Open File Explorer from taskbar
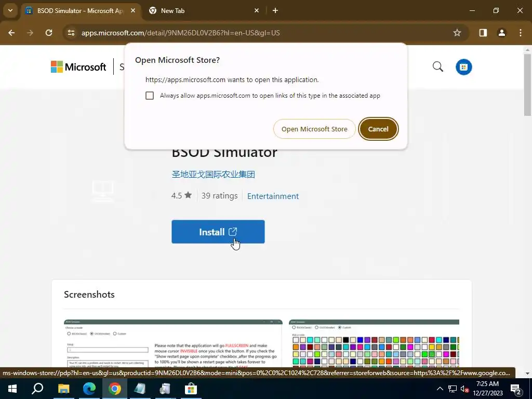Screen dimensions: 532x399 63,389
